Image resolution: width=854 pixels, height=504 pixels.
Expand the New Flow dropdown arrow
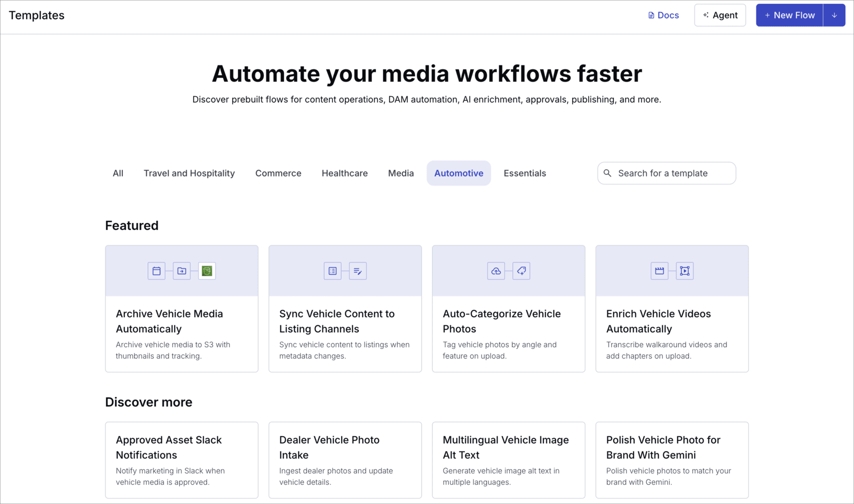(x=834, y=15)
